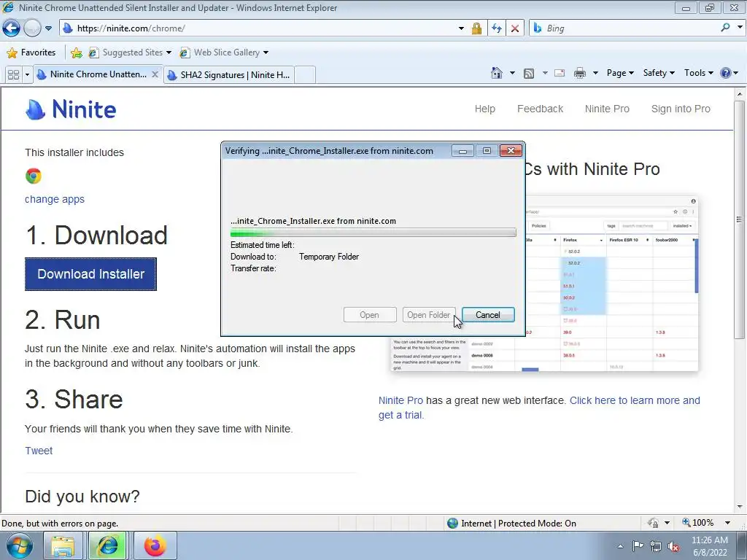Viewport: 747px width, 560px height.
Task: Click the Stop loading X icon
Action: [x=515, y=28]
